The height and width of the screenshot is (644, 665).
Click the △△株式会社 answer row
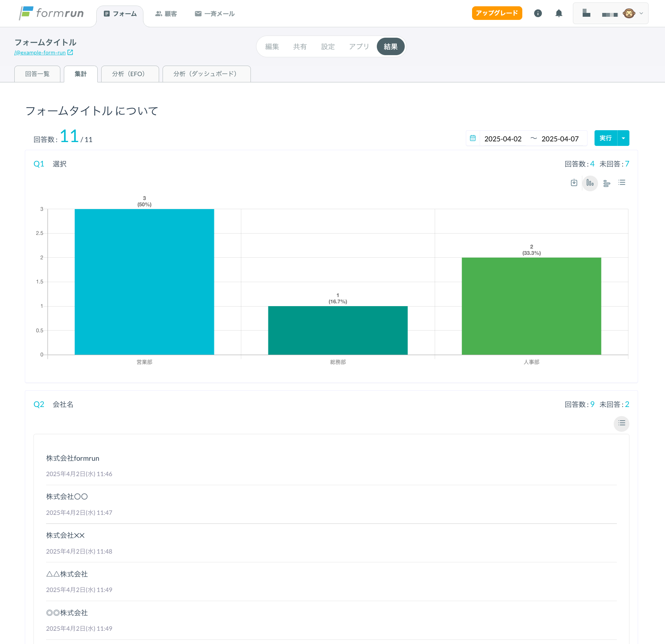tap(331, 582)
